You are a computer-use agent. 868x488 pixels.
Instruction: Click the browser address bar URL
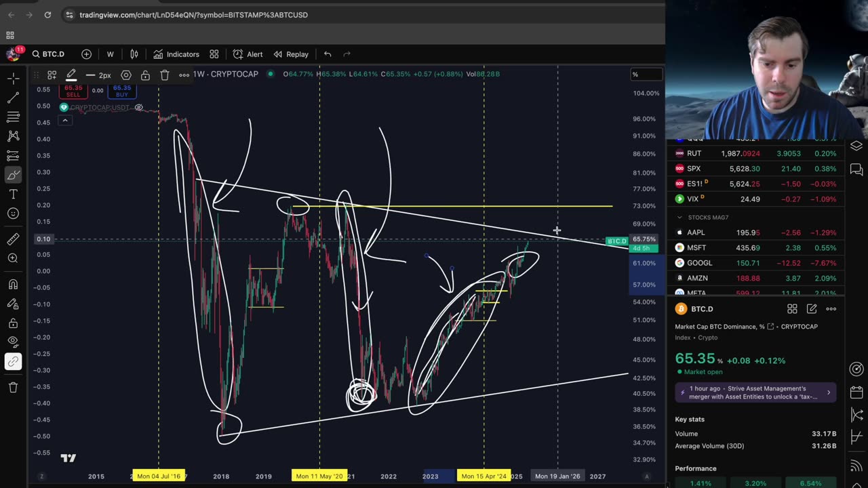click(x=193, y=15)
